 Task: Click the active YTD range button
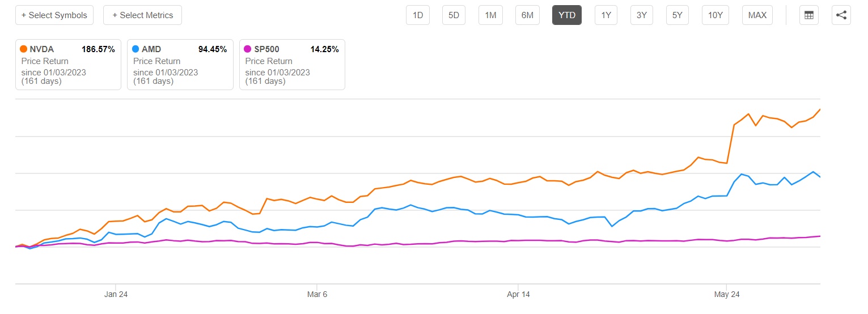(567, 15)
